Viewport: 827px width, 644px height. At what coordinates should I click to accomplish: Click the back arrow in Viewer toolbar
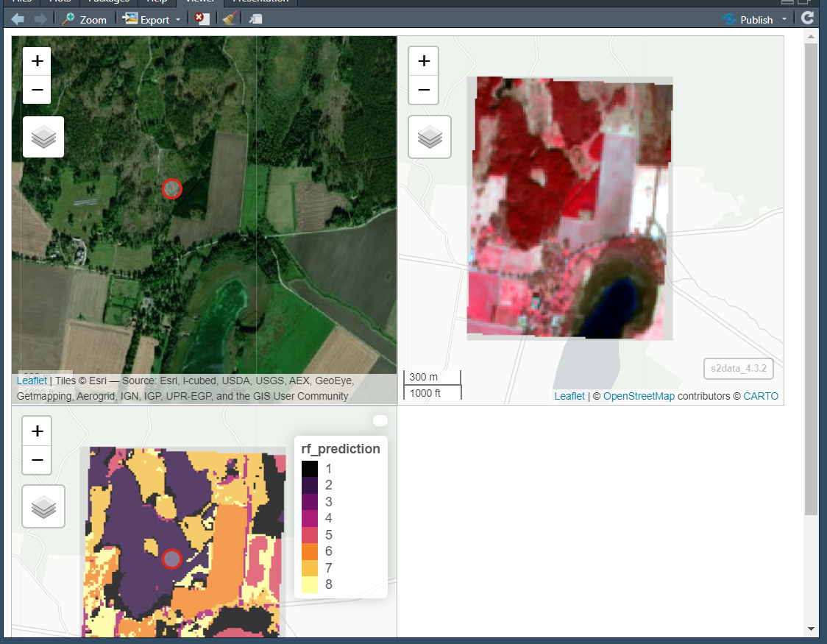[18, 19]
